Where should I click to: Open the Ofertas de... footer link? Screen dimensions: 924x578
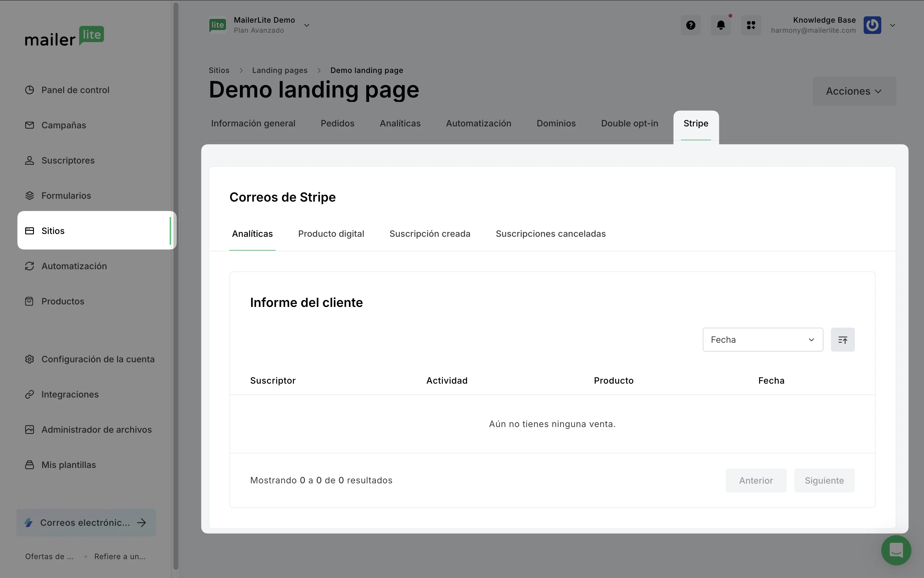pos(49,556)
